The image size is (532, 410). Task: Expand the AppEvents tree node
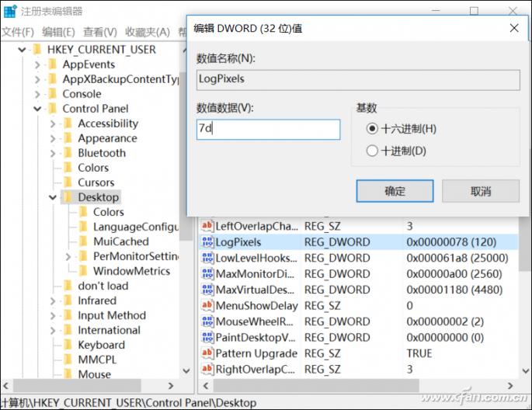click(x=37, y=64)
